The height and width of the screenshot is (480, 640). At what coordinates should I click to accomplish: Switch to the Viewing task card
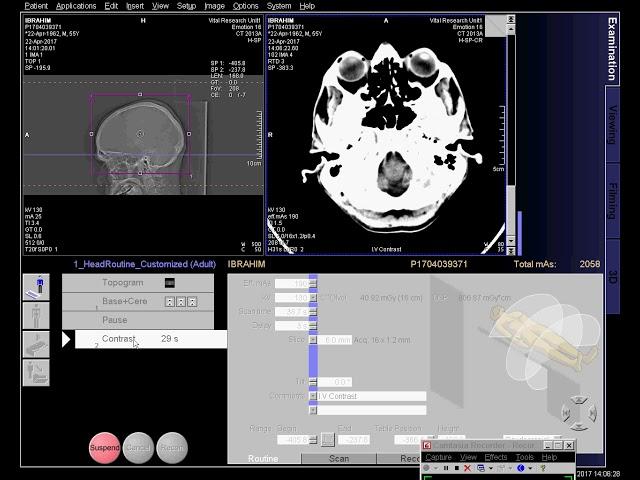tap(612, 124)
